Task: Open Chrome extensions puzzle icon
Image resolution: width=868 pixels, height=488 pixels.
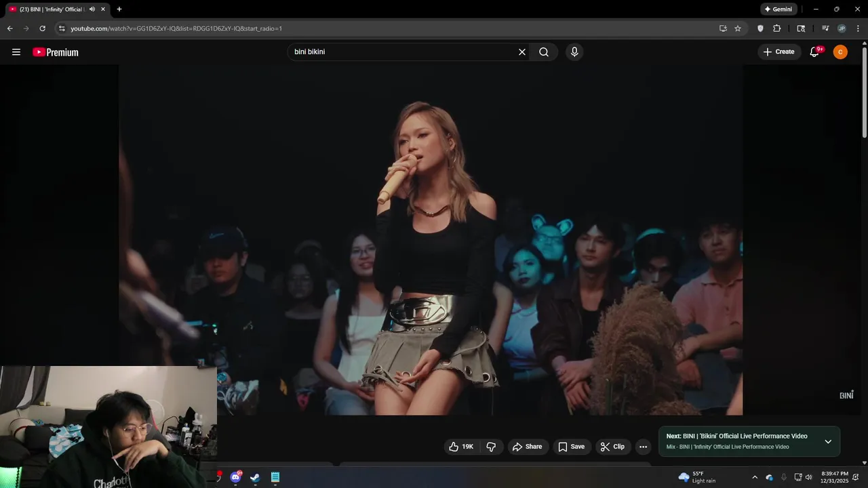Action: coord(777,28)
